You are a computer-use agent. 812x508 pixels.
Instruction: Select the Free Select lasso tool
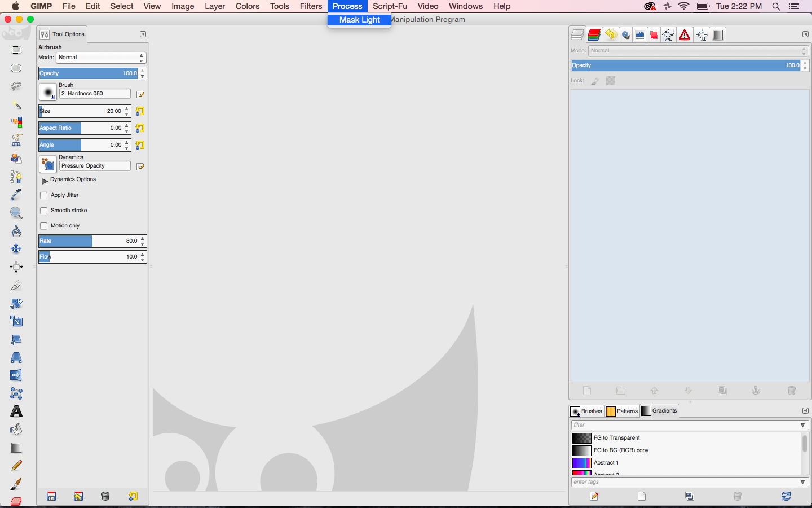coord(16,86)
